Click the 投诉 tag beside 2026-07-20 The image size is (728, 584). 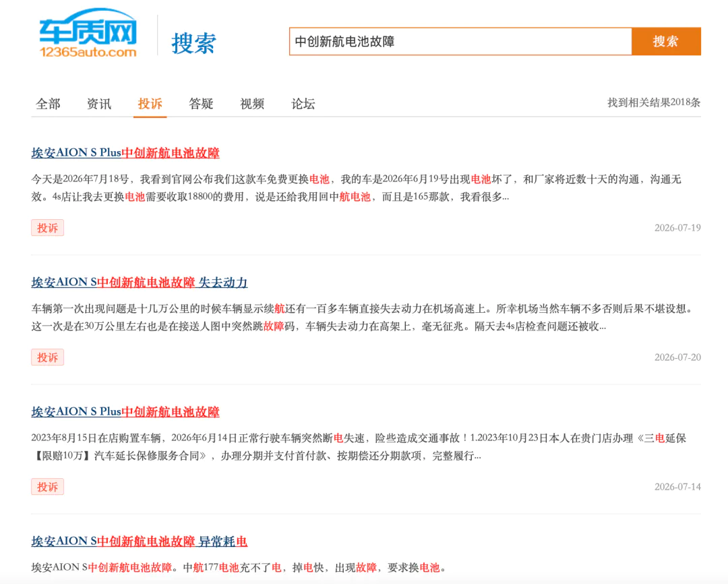click(x=47, y=357)
